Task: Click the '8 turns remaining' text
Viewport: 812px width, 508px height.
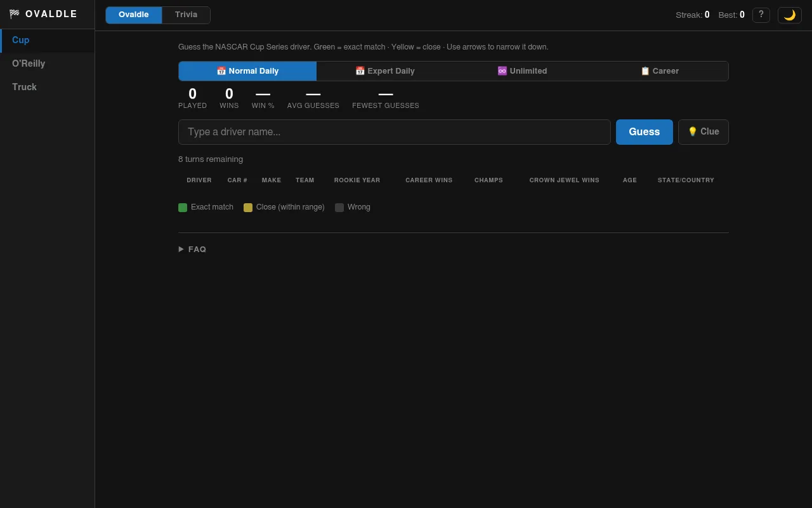Action: click(x=211, y=159)
